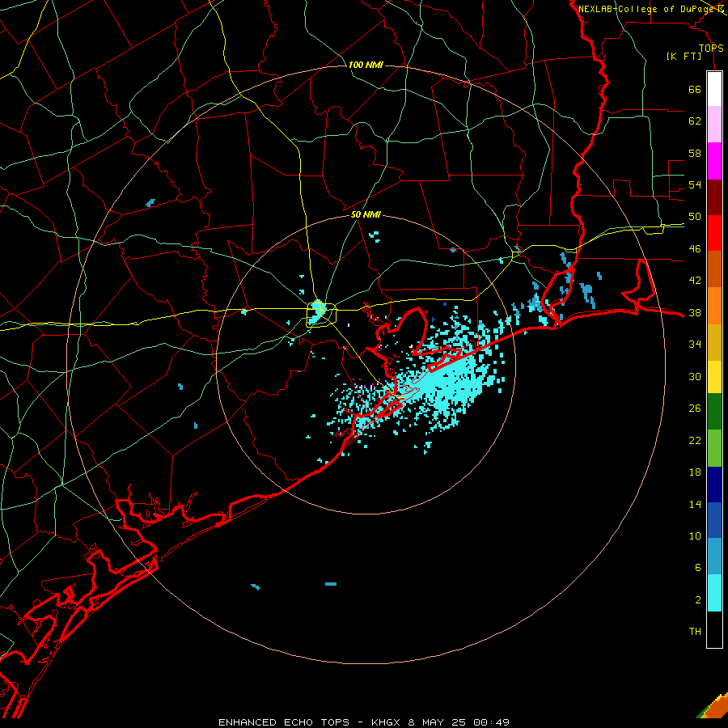Click the TOPS legend title

(711, 48)
